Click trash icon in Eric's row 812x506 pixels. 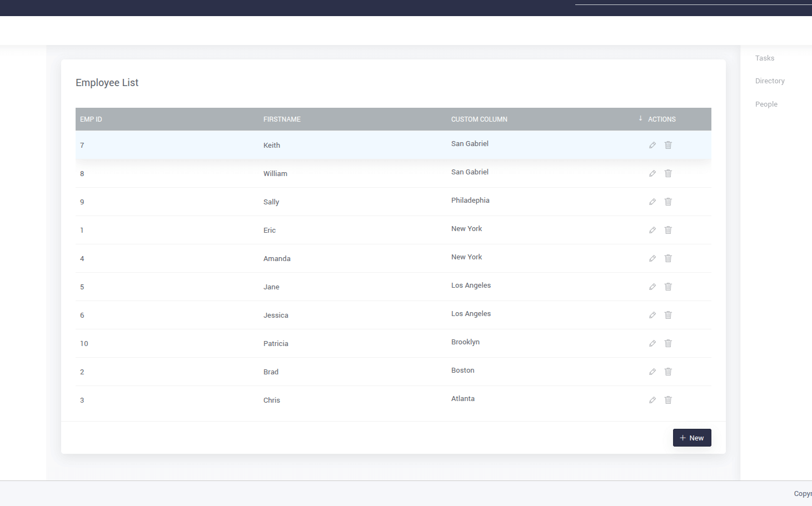click(668, 230)
